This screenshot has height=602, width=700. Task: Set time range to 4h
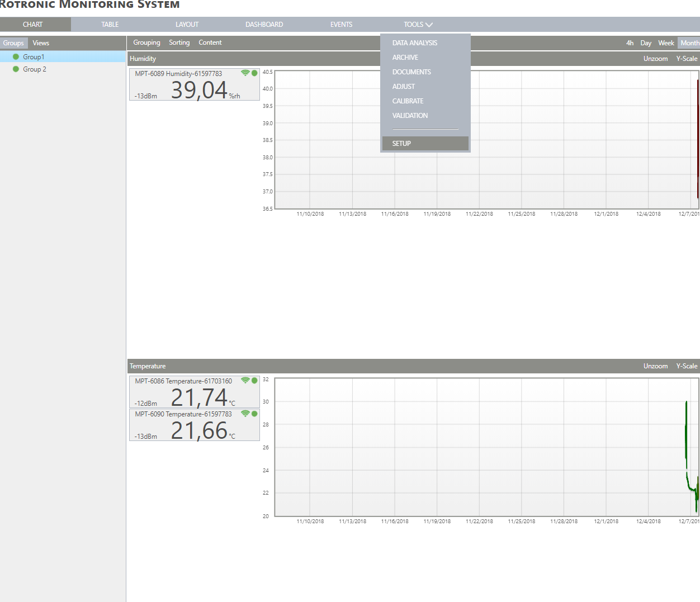click(630, 43)
